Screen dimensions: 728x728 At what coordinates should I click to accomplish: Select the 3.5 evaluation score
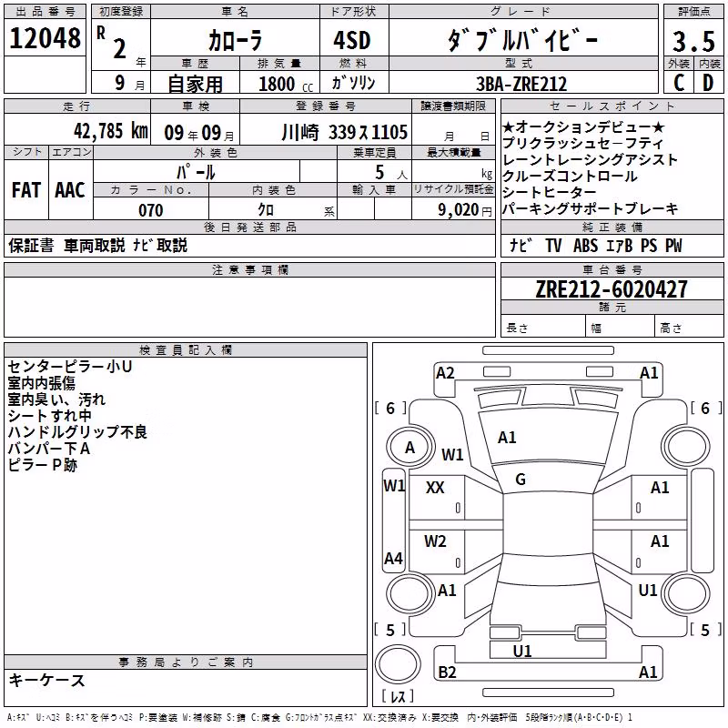(x=693, y=41)
